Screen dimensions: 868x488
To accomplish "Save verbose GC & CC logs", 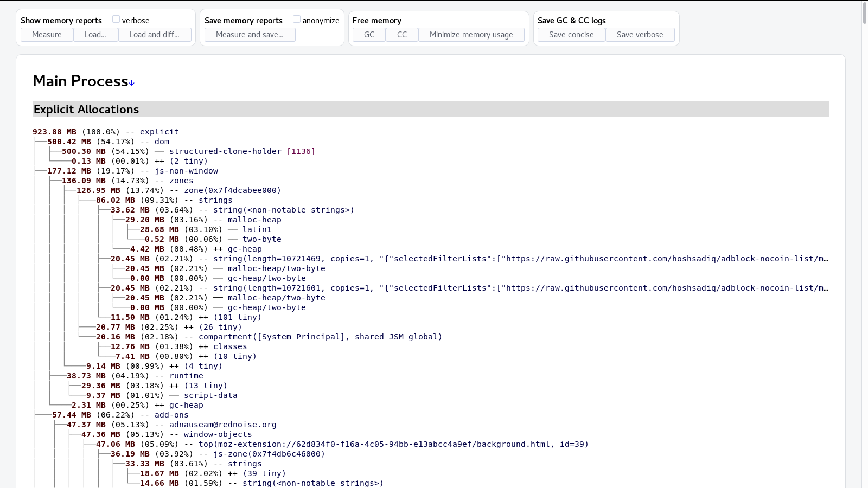I will click(640, 34).
